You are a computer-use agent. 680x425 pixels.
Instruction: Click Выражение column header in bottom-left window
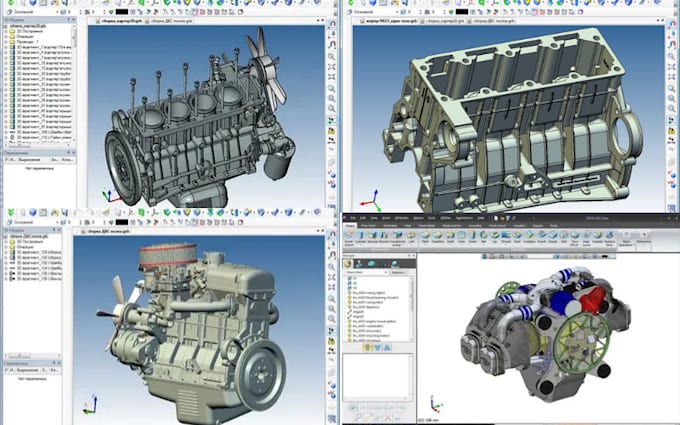28,370
